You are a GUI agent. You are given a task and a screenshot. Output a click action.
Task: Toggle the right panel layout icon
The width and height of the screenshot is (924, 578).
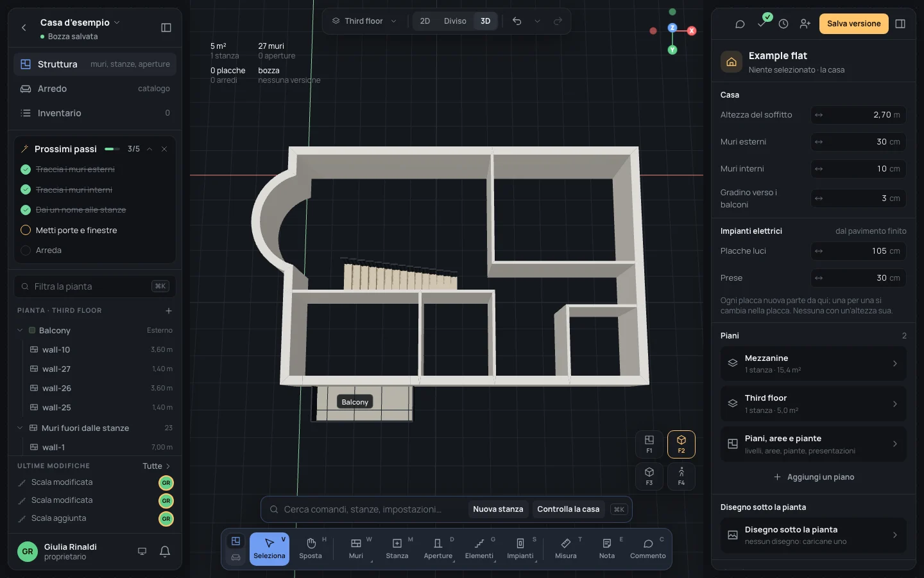point(900,24)
